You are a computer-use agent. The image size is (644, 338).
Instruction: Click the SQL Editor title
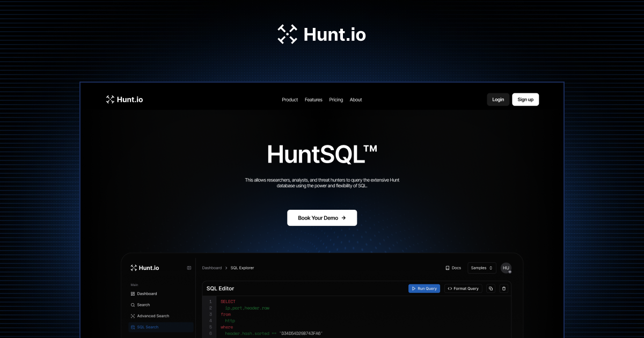[x=220, y=289]
